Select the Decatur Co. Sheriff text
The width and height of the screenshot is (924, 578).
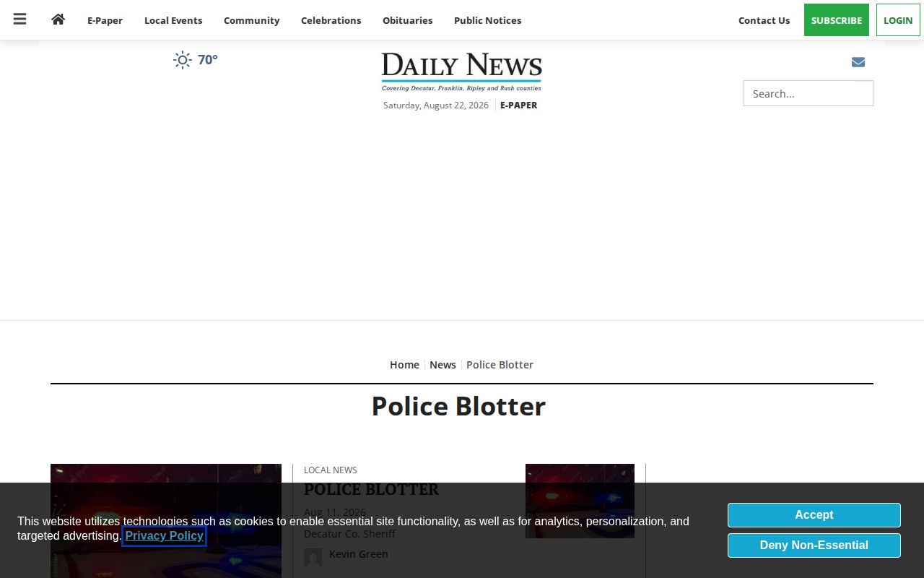point(349,534)
